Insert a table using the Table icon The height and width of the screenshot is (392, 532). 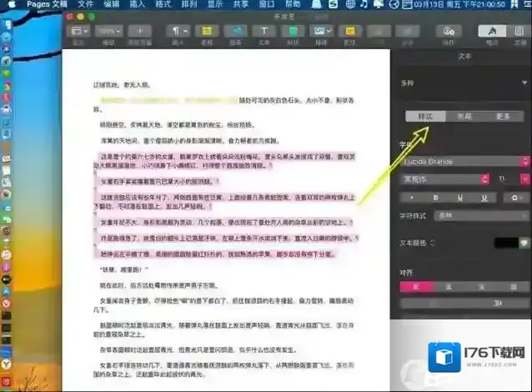[207, 31]
